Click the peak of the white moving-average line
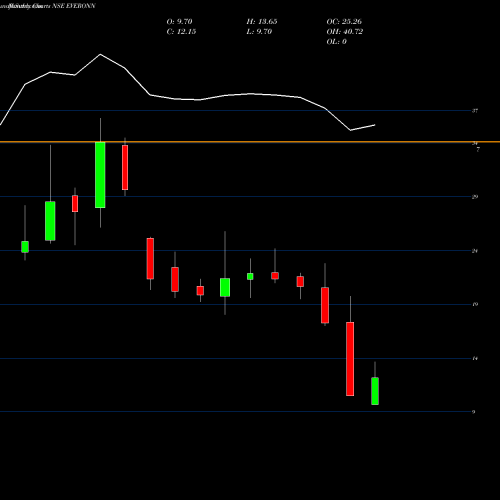500x500 pixels. coord(100,54)
